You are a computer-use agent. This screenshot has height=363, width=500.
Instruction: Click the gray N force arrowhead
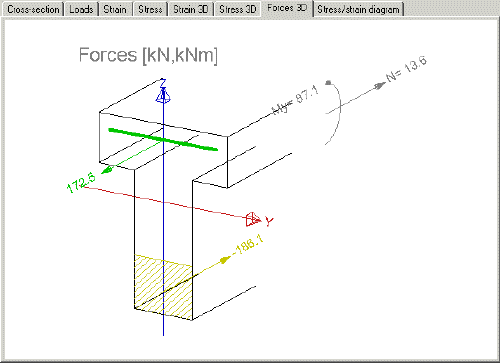pyautogui.click(x=380, y=85)
